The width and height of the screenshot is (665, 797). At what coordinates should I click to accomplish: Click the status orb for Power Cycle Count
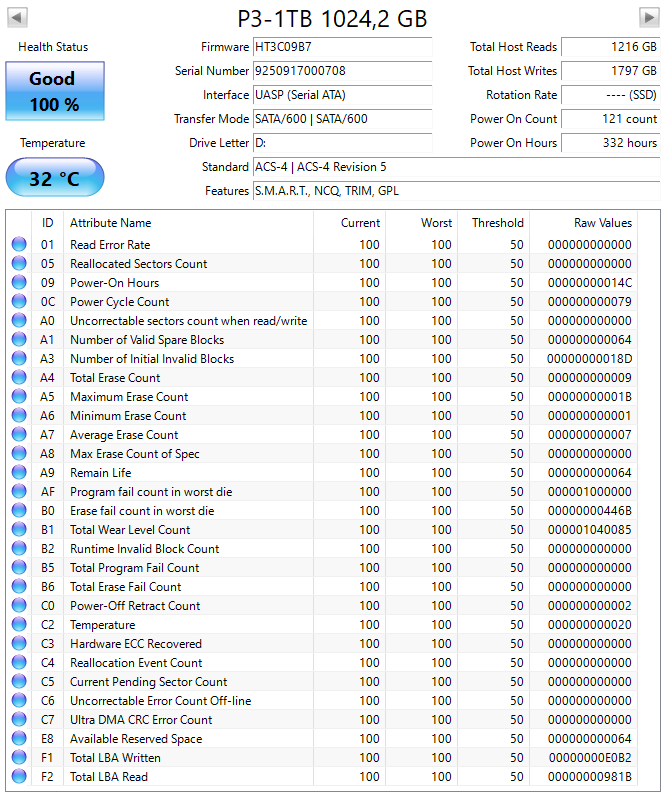19,301
